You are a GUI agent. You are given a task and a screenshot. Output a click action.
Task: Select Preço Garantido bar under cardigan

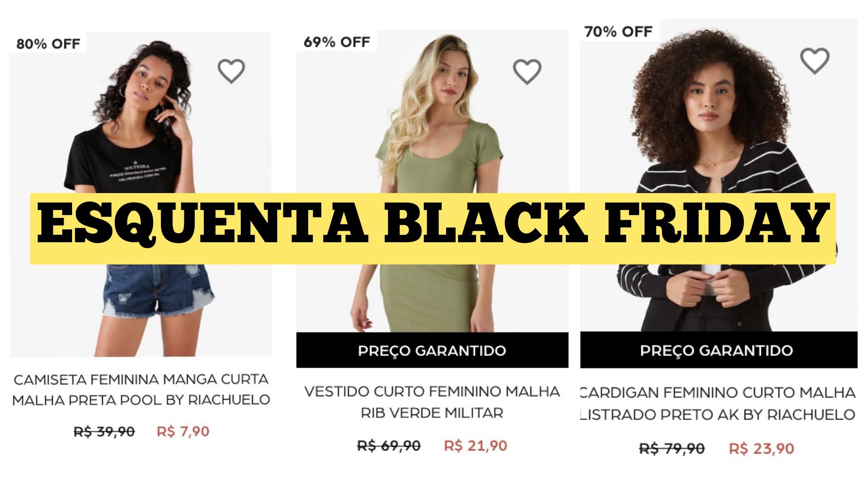pos(719,350)
